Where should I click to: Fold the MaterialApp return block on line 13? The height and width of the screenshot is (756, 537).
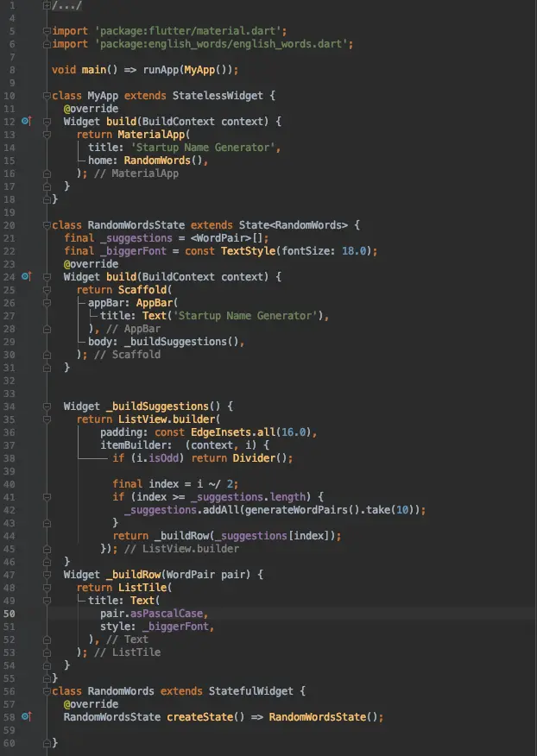[x=47, y=135]
